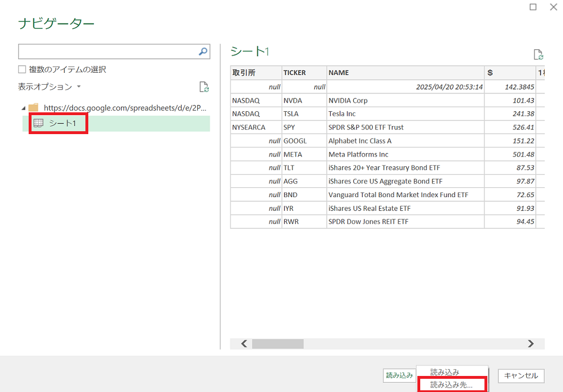This screenshot has width=563, height=392.
Task: Click the NVDA ticker cell
Action: pos(304,100)
